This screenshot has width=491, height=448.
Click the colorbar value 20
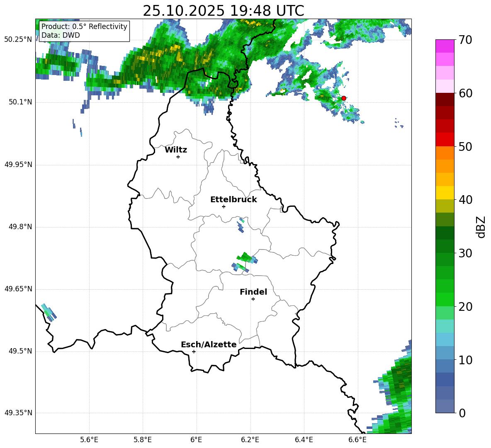tap(465, 306)
